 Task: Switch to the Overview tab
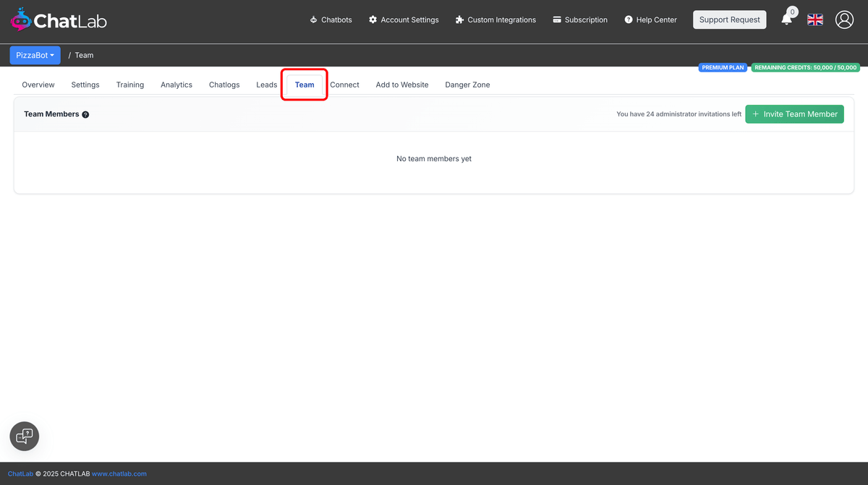[38, 85]
